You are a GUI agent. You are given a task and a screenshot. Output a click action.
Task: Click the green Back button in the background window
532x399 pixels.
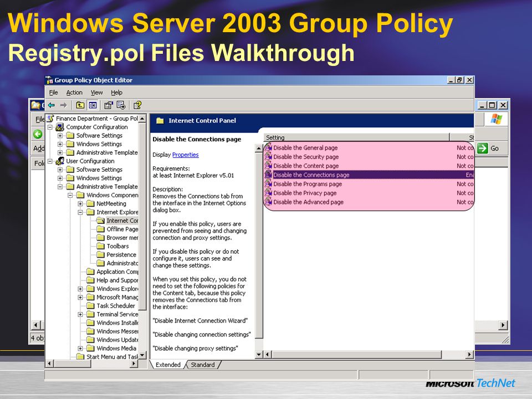coord(38,134)
